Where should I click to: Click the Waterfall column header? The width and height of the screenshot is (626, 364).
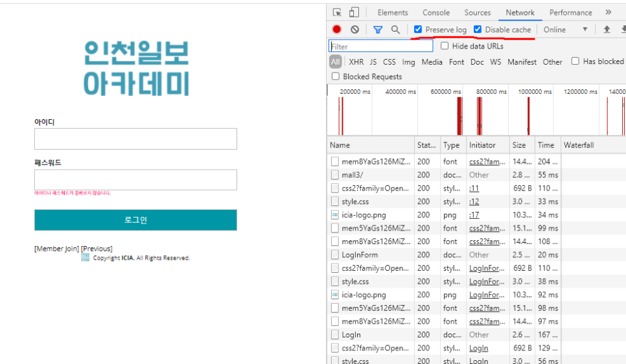point(593,145)
